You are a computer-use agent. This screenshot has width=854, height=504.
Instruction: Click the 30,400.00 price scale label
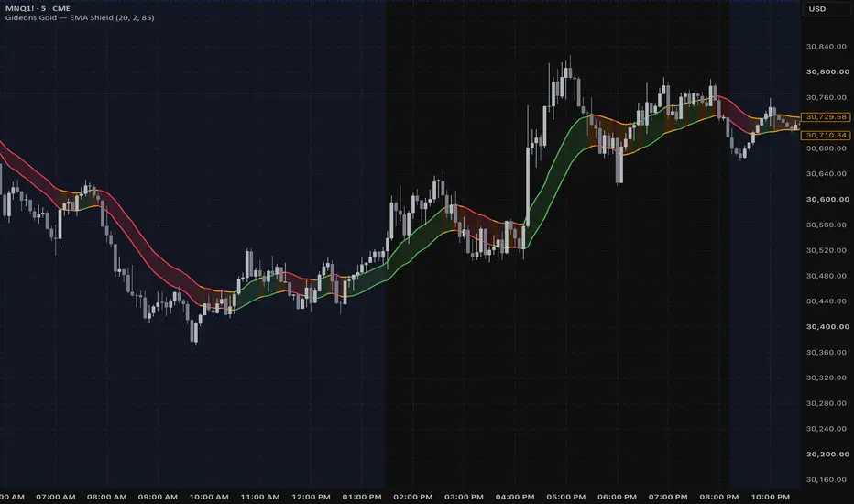point(827,326)
